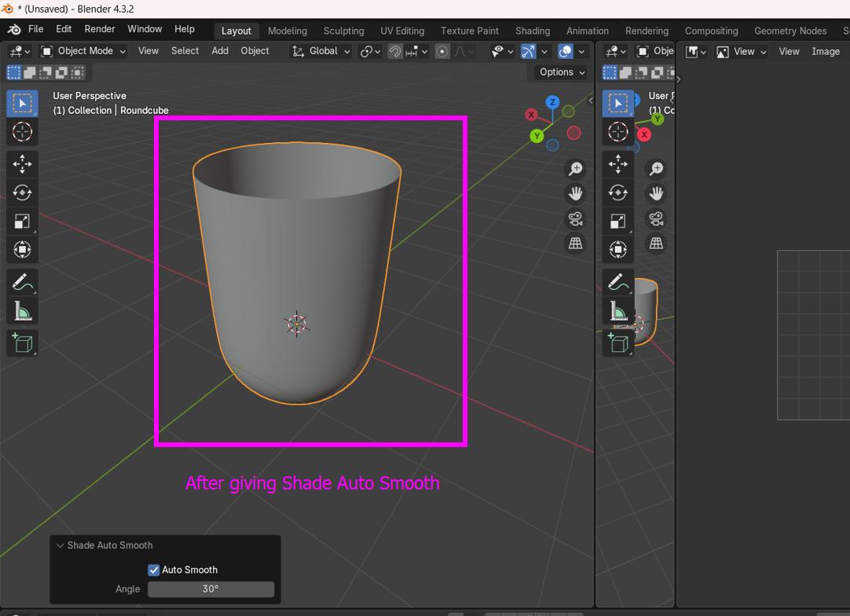This screenshot has width=850, height=616.
Task: Select the Move tool in the second viewport
Action: pyautogui.click(x=618, y=163)
